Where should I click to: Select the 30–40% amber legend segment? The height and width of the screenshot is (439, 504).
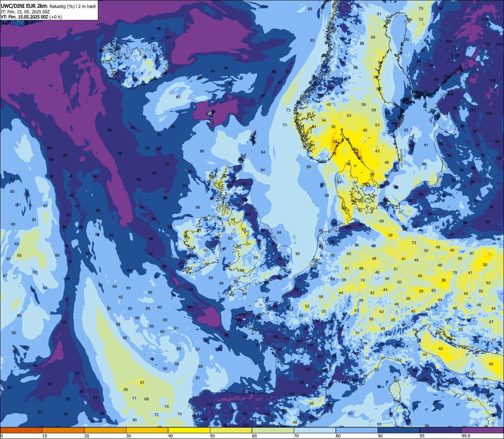click(x=147, y=430)
